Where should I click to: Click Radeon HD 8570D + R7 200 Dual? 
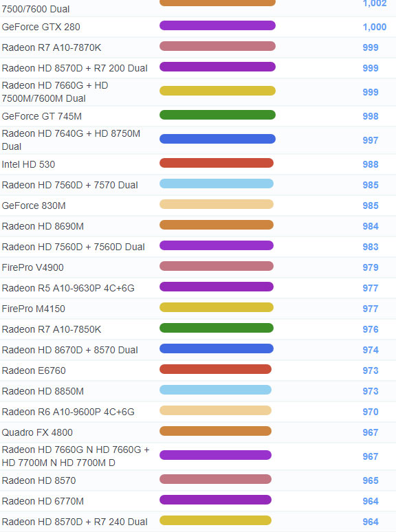(74, 68)
